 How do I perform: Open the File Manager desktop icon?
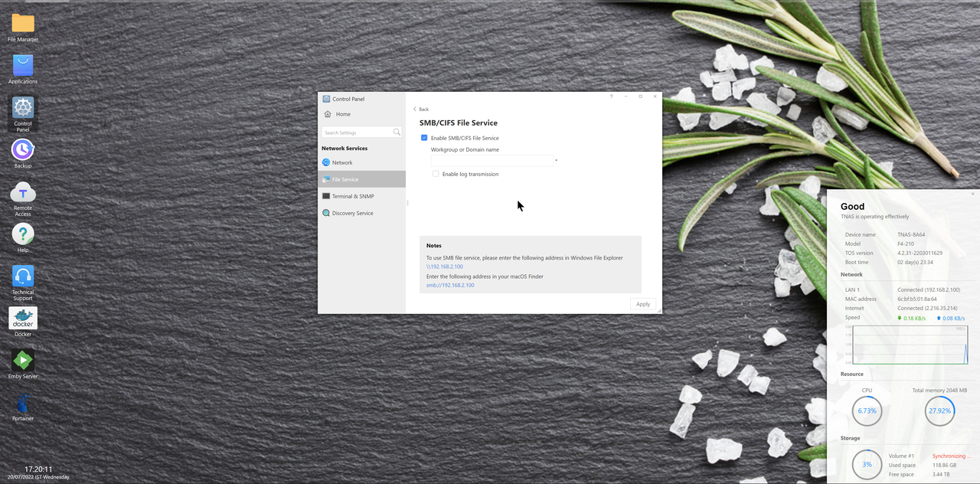(23, 23)
